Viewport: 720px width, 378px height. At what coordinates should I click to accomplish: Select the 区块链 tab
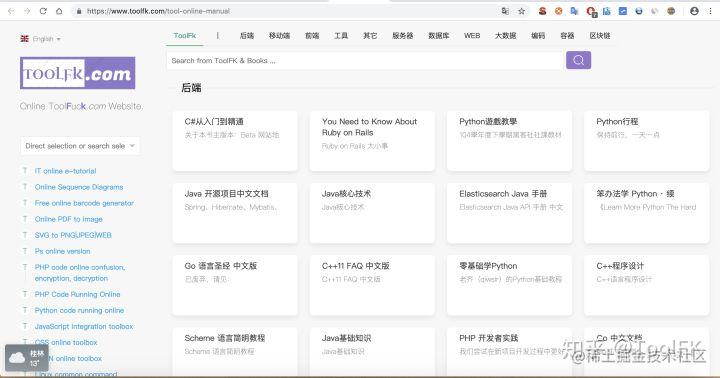click(600, 36)
